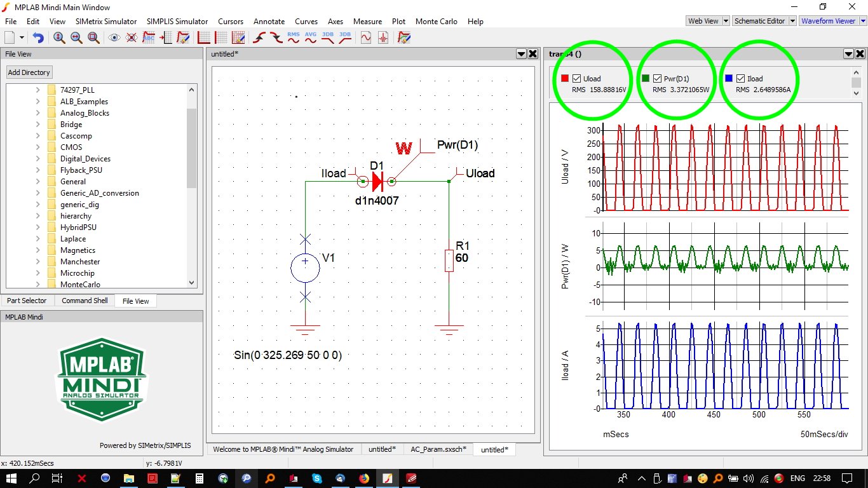This screenshot has height=488, width=868.
Task: Select the horizontal zoom magnifier icon
Action: click(x=76, y=38)
